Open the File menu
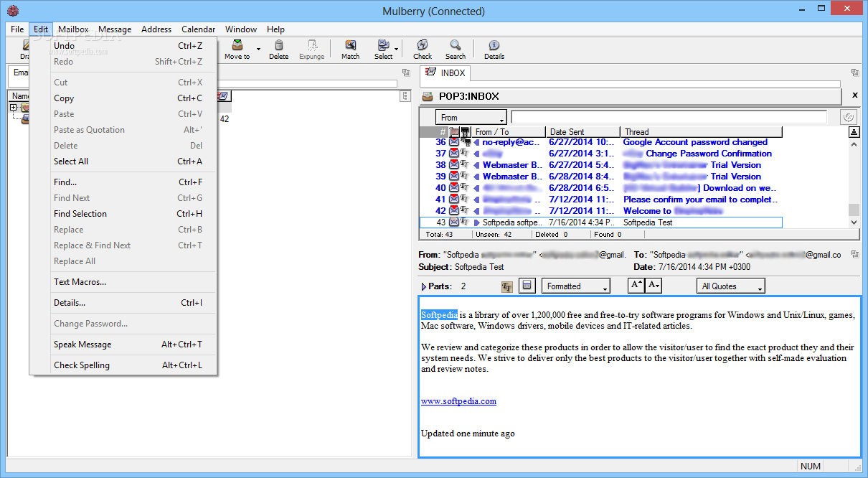The image size is (868, 478). pos(17,29)
